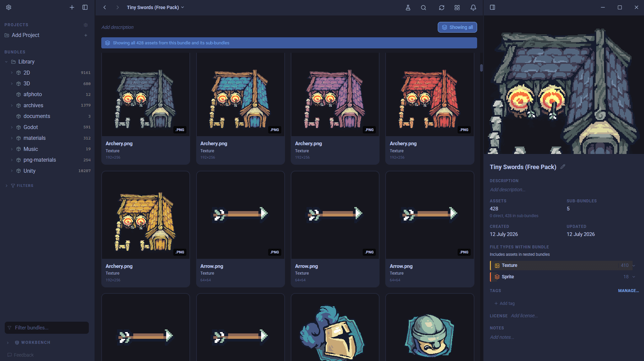The width and height of the screenshot is (644, 361).
Task: Click the Filter bundles input field
Action: 47,328
